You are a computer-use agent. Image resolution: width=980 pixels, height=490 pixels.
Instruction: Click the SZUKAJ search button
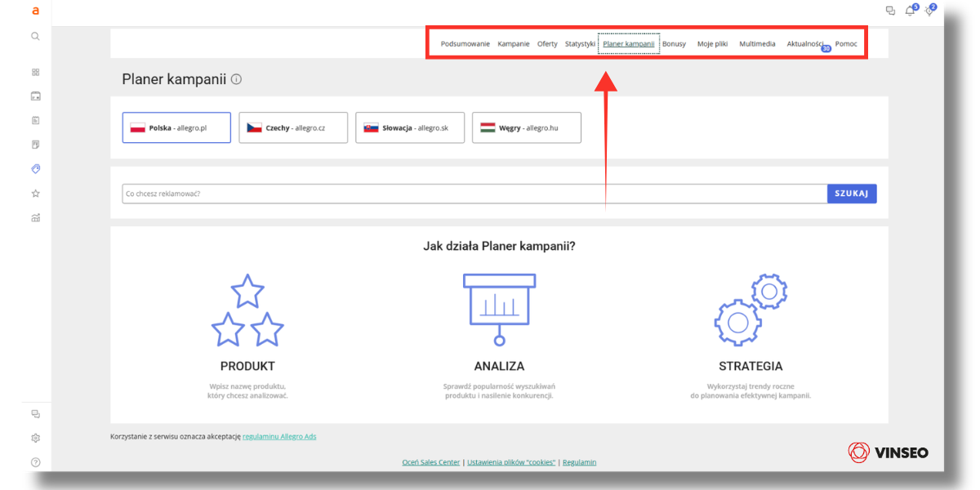(852, 194)
